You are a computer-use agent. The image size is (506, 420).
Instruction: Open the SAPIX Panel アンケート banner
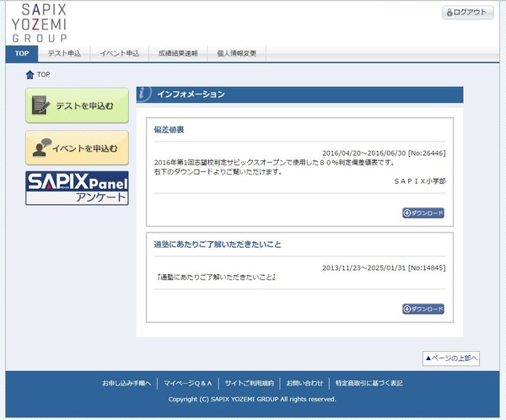click(77, 188)
